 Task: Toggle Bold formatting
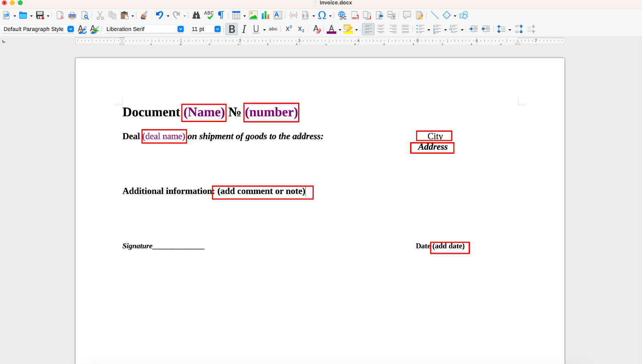click(x=232, y=29)
